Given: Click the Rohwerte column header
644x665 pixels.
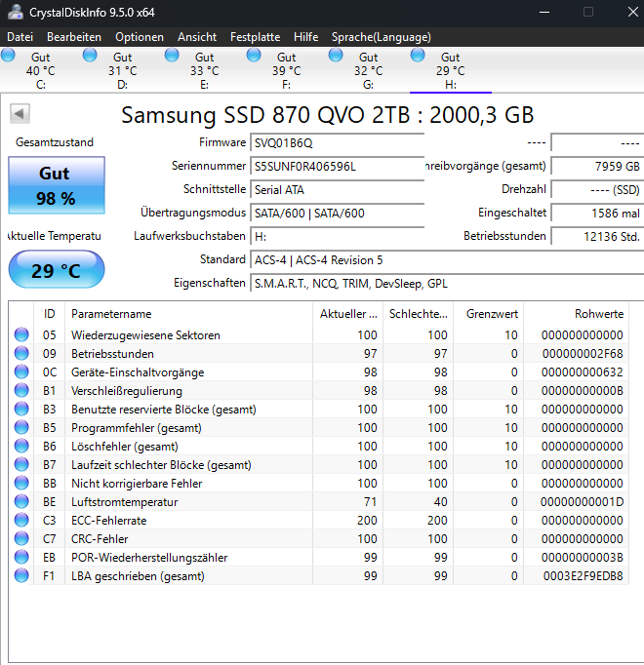Looking at the screenshot, I should coord(577,314).
